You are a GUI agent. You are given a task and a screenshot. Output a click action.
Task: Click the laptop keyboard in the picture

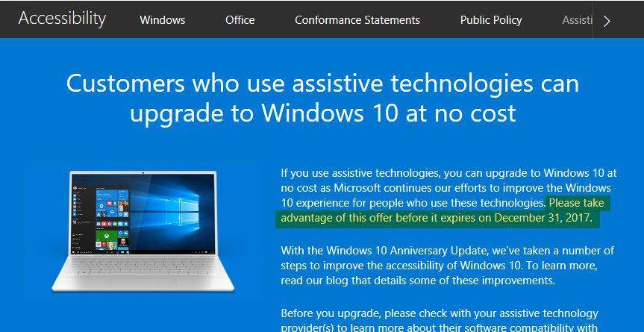[x=143, y=266]
